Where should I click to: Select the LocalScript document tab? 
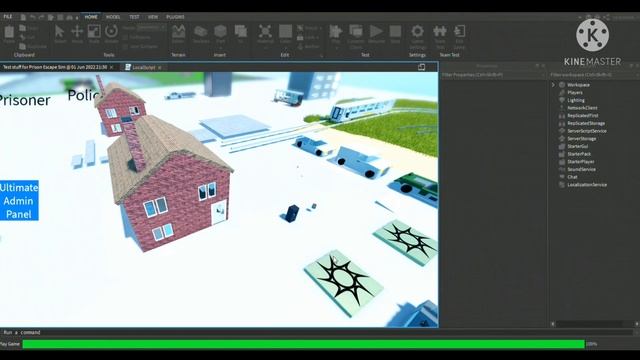tap(142, 67)
